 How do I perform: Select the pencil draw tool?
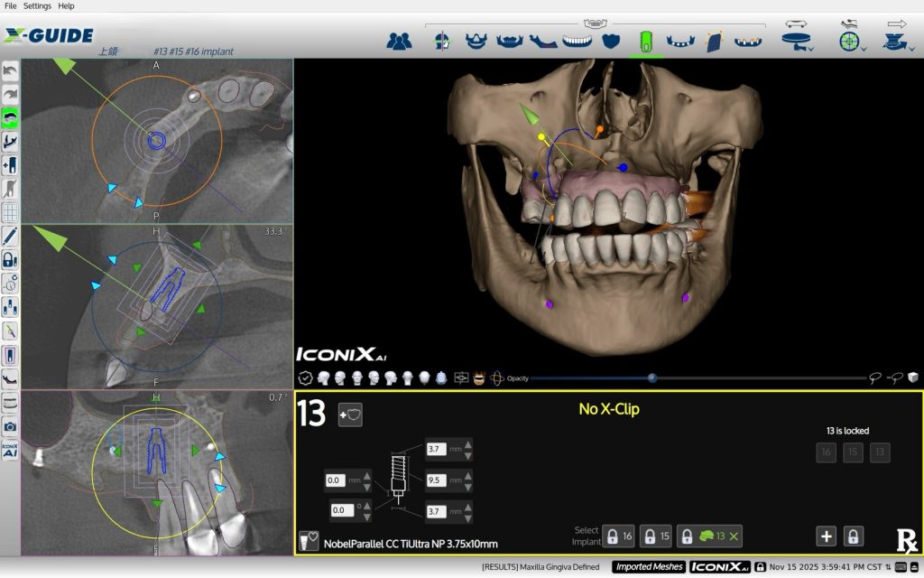tap(10, 237)
